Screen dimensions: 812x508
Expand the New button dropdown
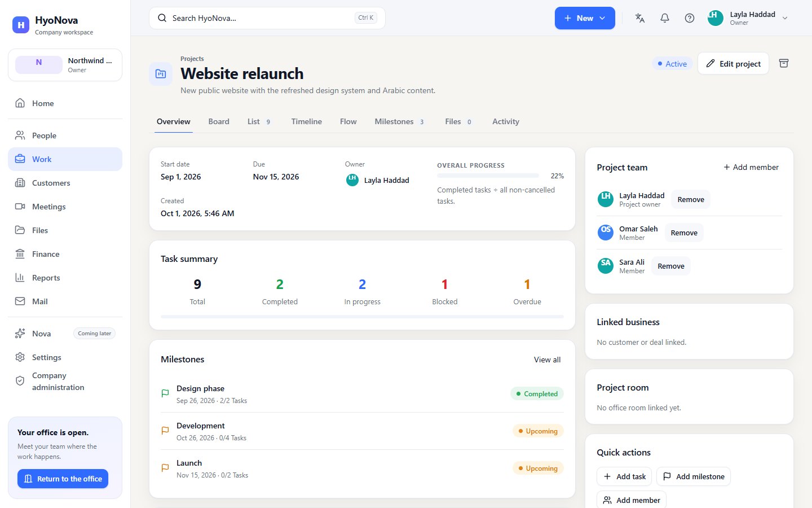585,18
